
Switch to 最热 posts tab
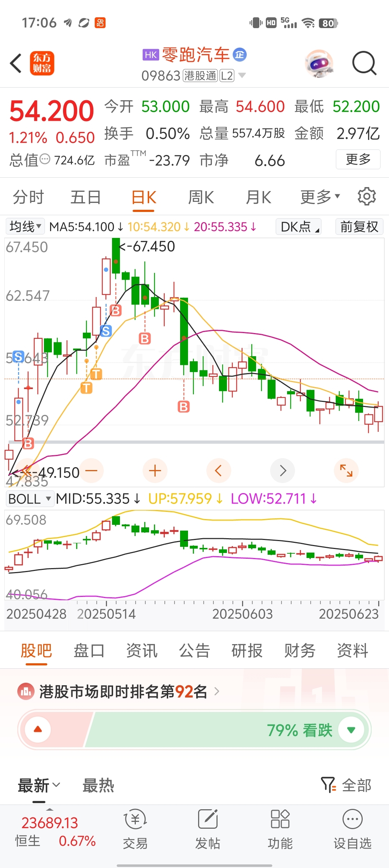[98, 785]
